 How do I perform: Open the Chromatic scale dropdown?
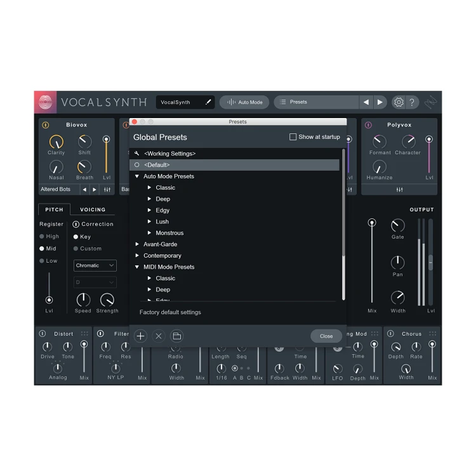95,266
